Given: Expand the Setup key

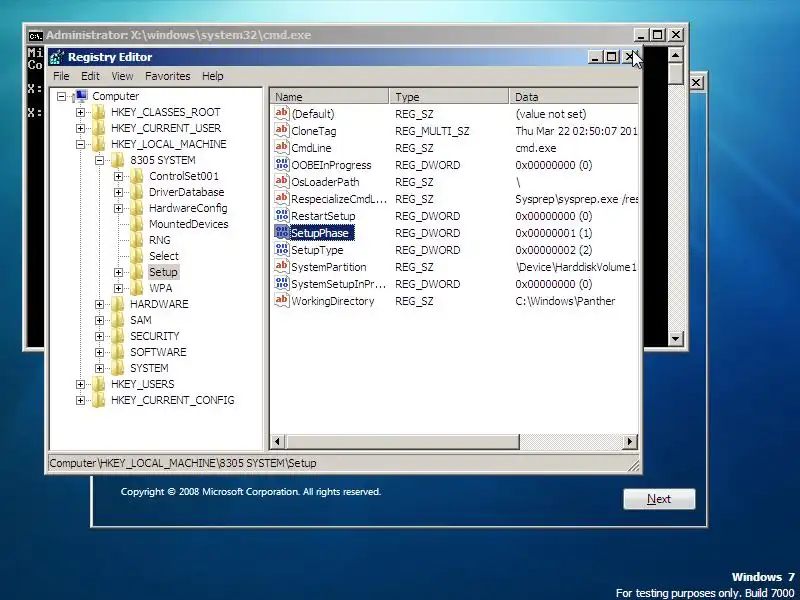Looking at the screenshot, I should coord(118,272).
